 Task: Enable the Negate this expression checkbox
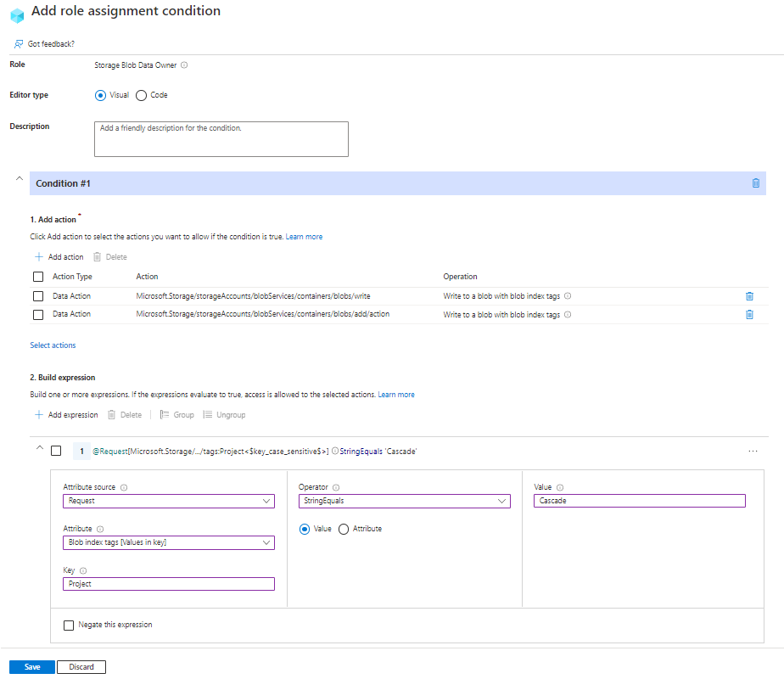(x=69, y=625)
